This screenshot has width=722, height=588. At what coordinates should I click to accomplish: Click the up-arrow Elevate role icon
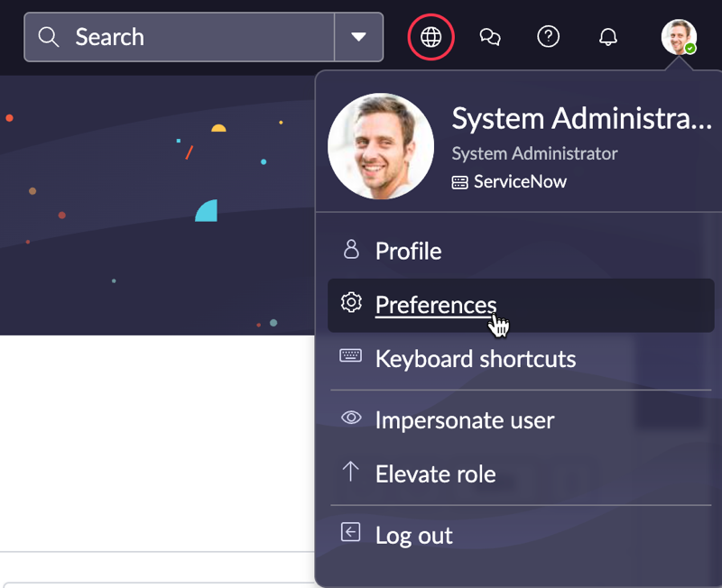(350, 471)
